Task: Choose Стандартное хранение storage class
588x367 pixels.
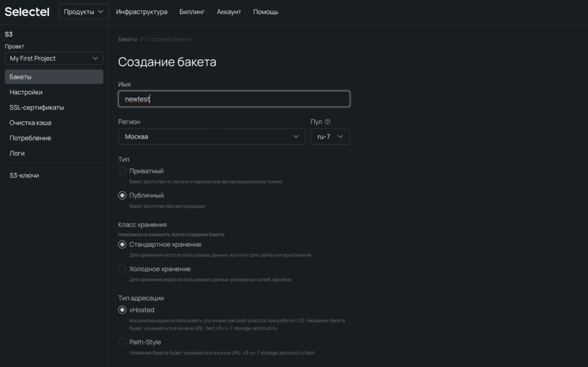Action: click(x=122, y=244)
